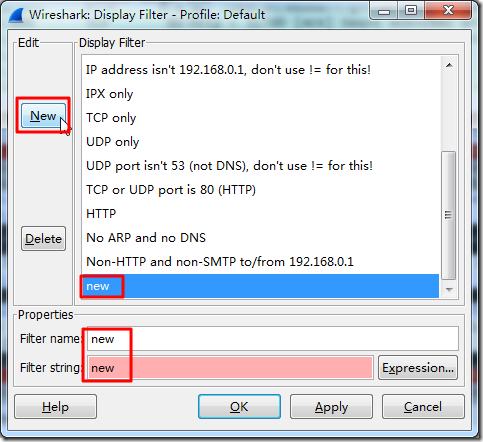Select the "UDP port isn't 53 (not DNS)" filter

point(260,166)
